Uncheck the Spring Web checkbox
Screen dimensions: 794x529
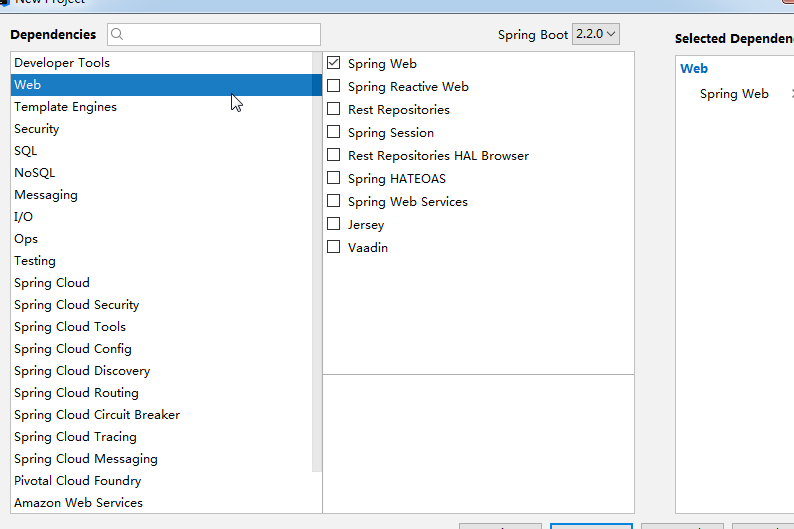pos(333,63)
